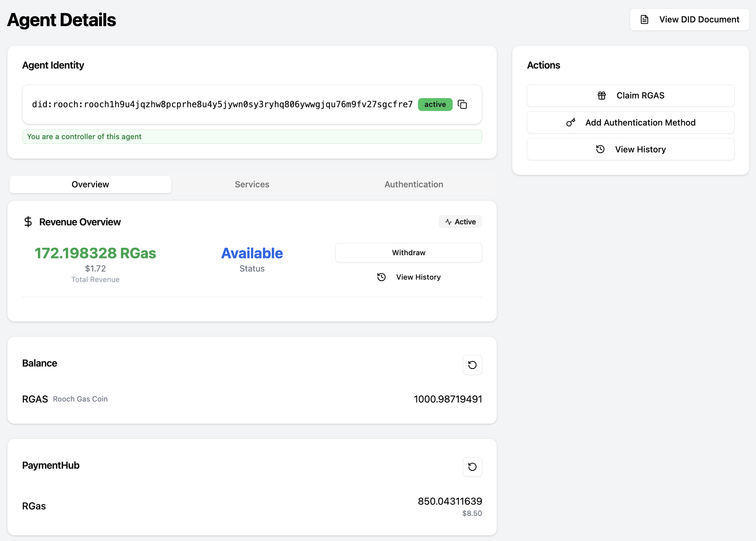The height and width of the screenshot is (541, 756).
Task: Click the green active status badge
Action: coord(435,104)
